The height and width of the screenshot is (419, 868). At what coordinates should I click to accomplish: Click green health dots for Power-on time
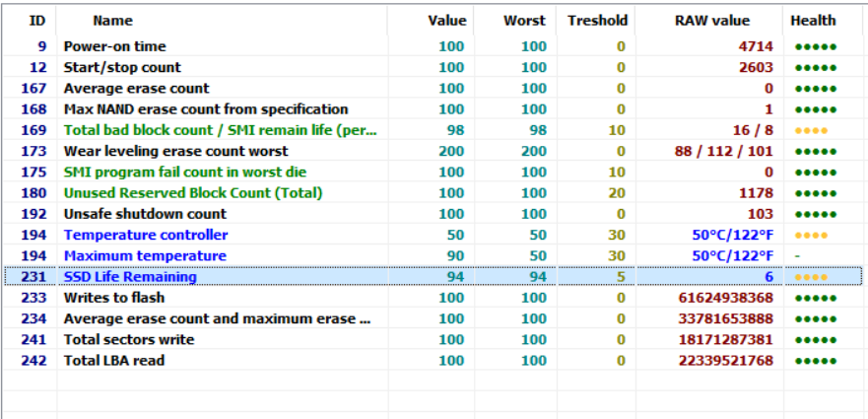coord(814,46)
